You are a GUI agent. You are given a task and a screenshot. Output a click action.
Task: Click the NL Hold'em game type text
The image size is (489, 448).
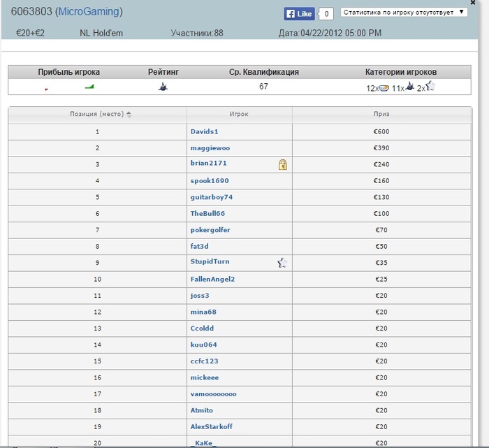101,33
